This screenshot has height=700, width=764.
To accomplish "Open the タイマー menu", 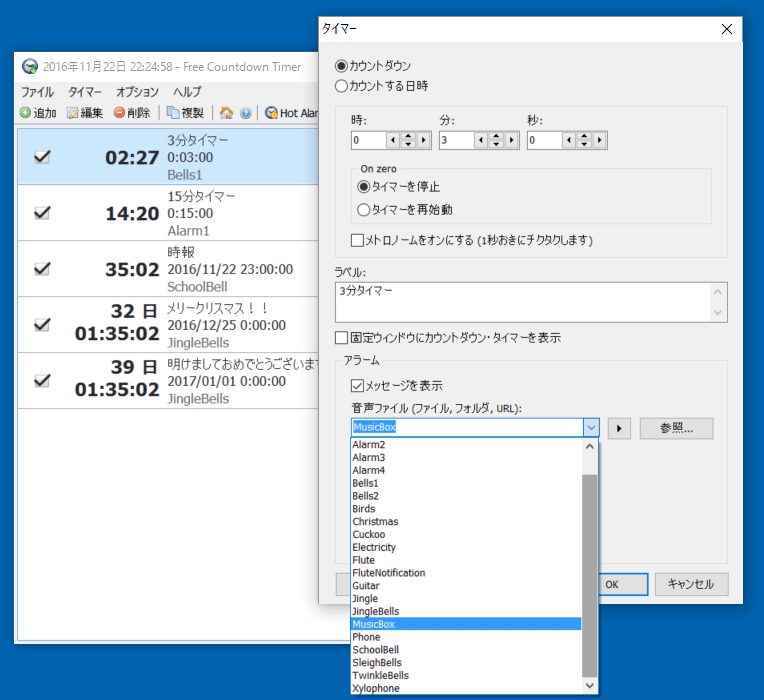I will (85, 92).
